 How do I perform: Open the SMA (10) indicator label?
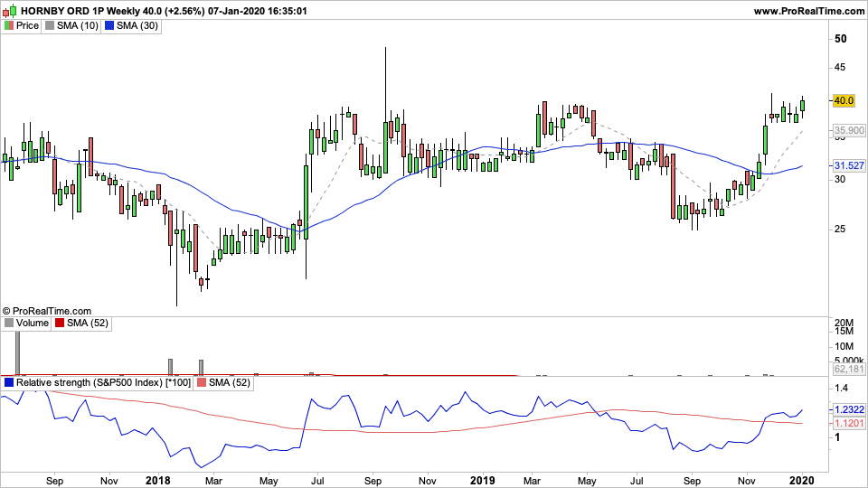[78, 25]
